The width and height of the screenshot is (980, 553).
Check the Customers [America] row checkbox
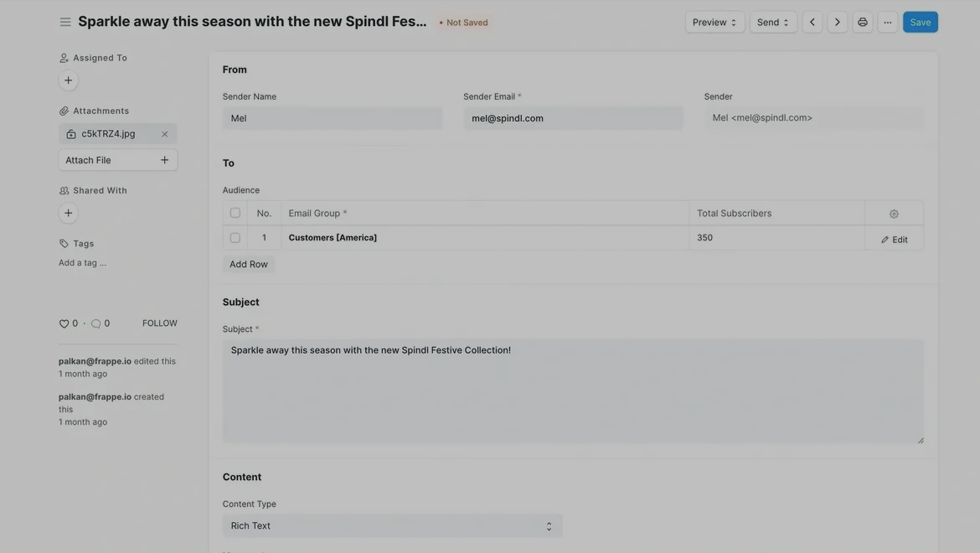click(235, 238)
